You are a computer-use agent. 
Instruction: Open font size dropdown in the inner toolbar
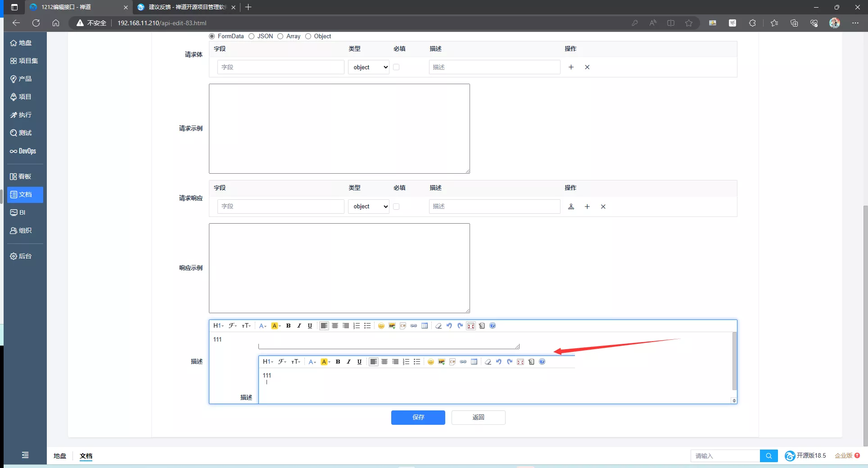(x=296, y=362)
